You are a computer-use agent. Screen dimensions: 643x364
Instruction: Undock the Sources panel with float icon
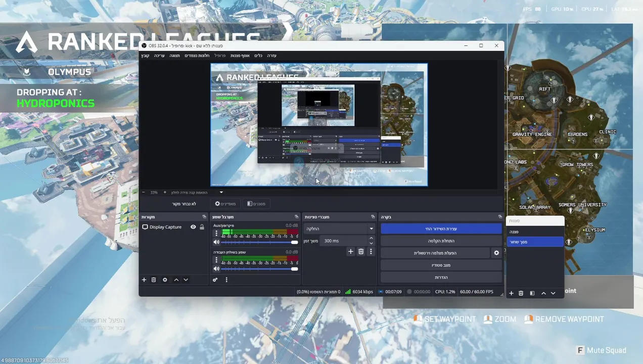tap(204, 217)
